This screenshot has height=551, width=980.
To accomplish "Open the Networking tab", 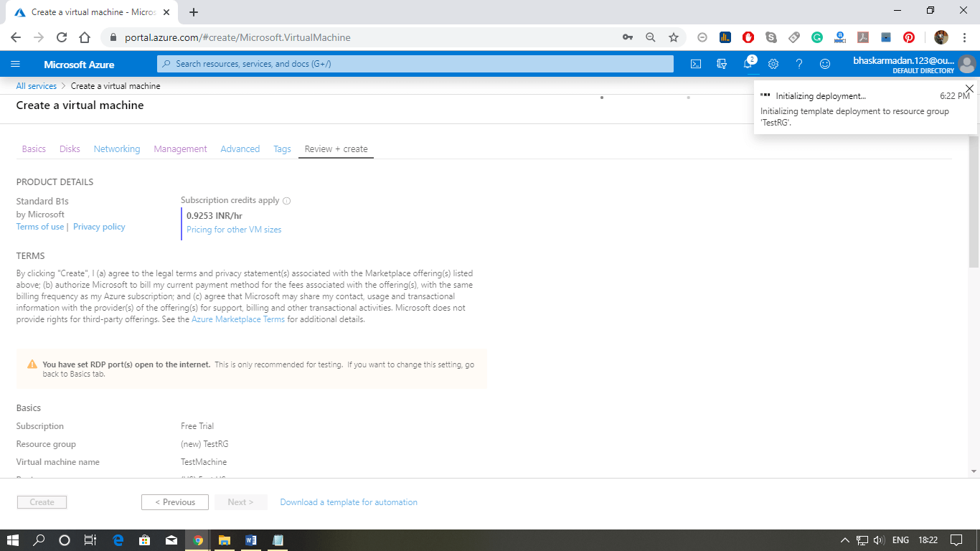I will pyautogui.click(x=116, y=149).
